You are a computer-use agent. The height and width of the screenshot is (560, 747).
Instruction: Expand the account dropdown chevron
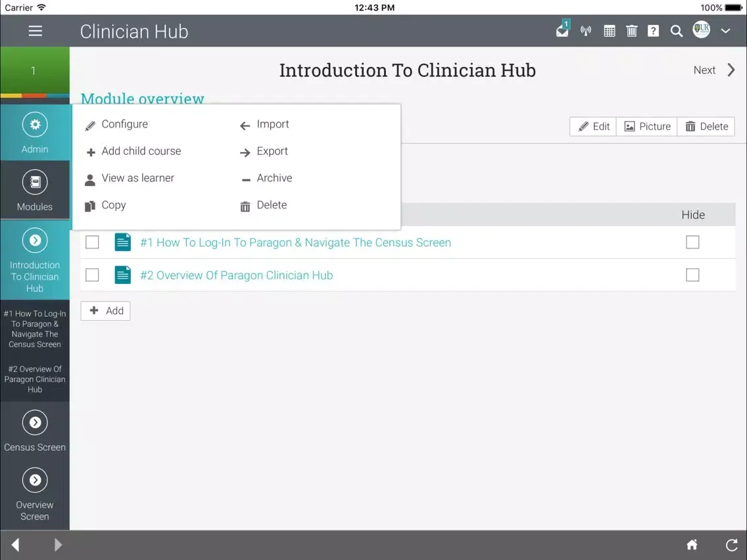click(x=725, y=32)
